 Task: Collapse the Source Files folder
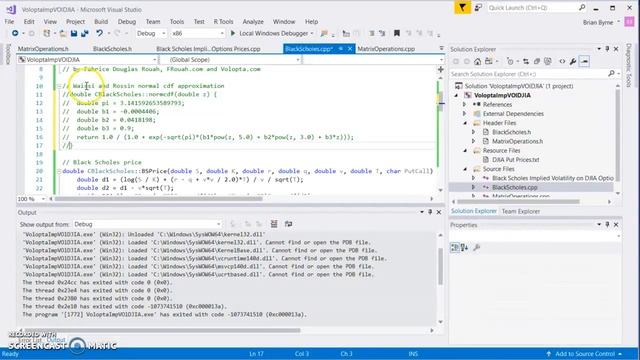[x=465, y=169]
